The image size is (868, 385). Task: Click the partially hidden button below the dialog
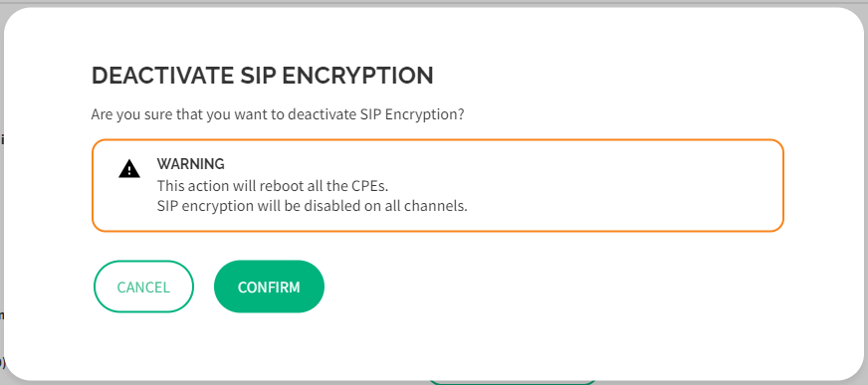[512, 382]
